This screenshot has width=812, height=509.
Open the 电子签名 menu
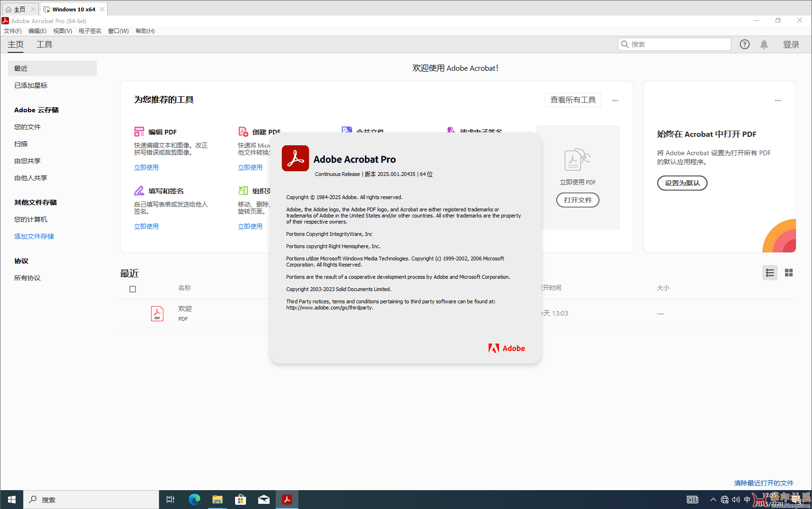[x=90, y=31]
